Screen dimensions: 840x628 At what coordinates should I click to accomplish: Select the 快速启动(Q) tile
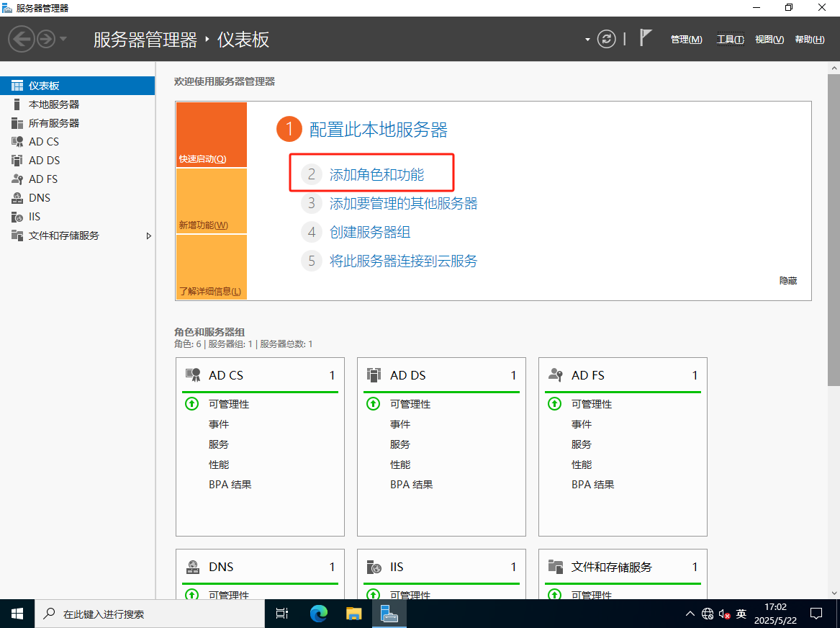tap(212, 135)
